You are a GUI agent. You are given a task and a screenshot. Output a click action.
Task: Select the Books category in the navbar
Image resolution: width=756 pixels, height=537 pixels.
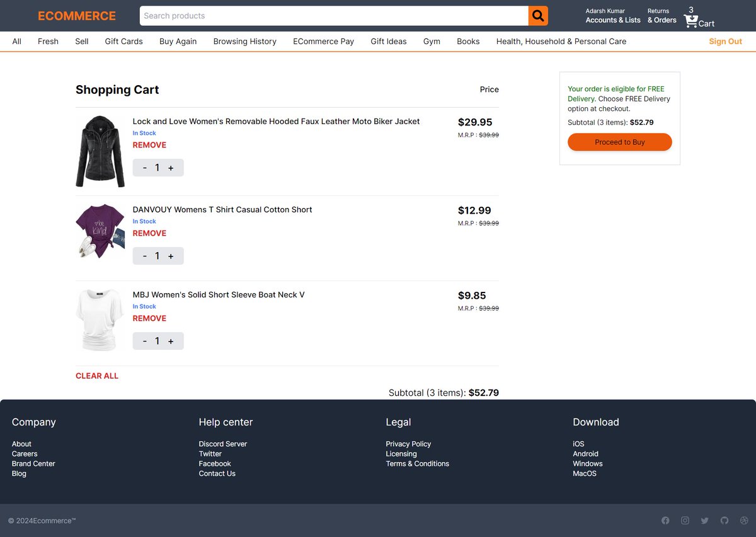[x=468, y=41]
